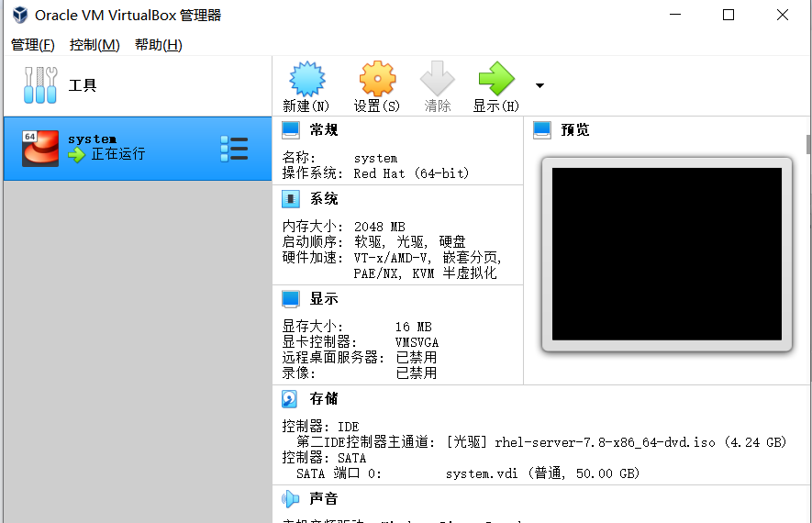Click the black VM preview thumbnail
This screenshot has width=812, height=523.
[667, 254]
